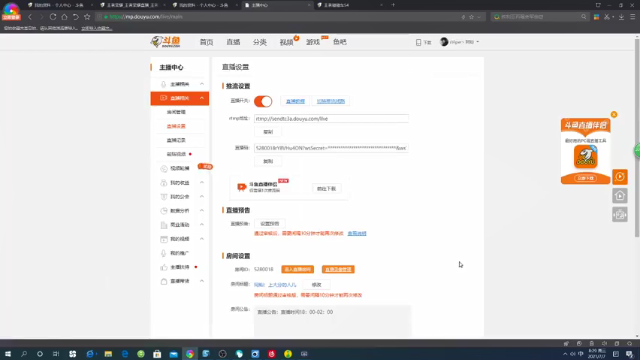Click Windows Start button on taskbar
This screenshot has height=360, width=640.
pyautogui.click(x=8, y=354)
